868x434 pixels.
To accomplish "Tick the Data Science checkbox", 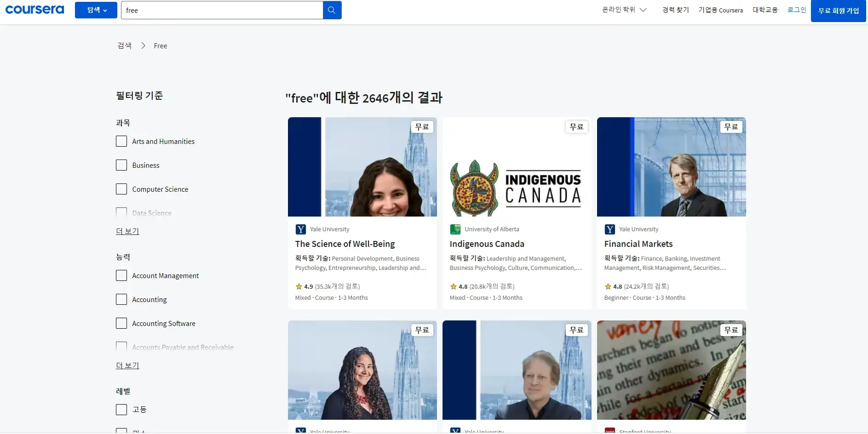I will coord(121,212).
